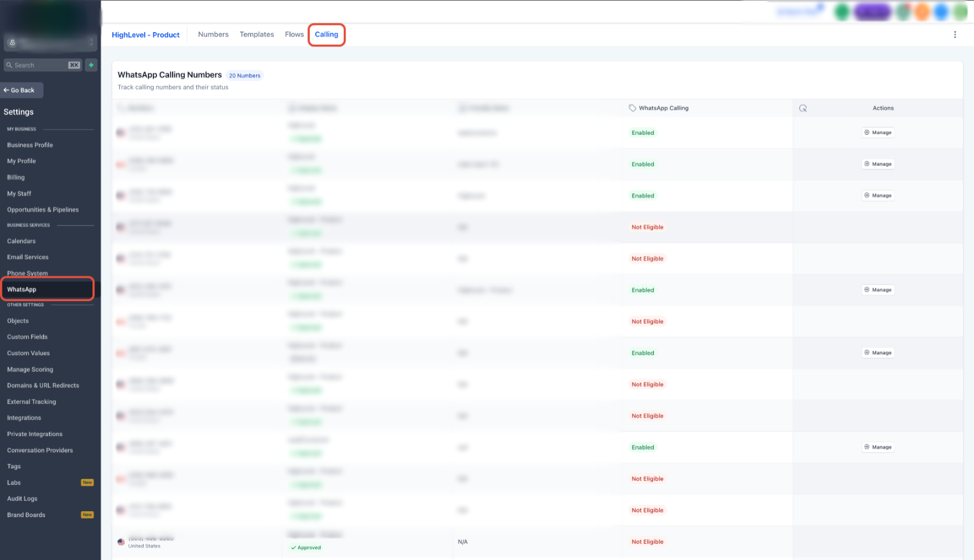Viewport: 974px width, 560px height.
Task: Open Audit Logs settings
Action: point(22,499)
